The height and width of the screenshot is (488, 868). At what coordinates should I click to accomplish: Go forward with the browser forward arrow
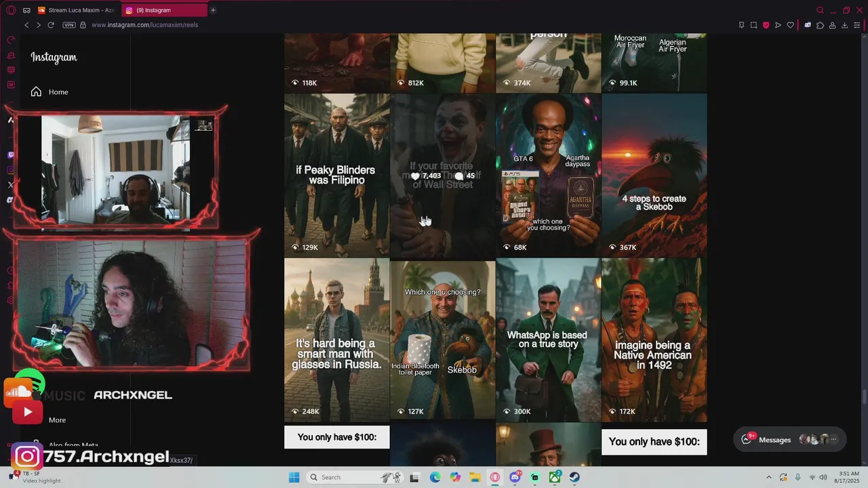tap(39, 25)
